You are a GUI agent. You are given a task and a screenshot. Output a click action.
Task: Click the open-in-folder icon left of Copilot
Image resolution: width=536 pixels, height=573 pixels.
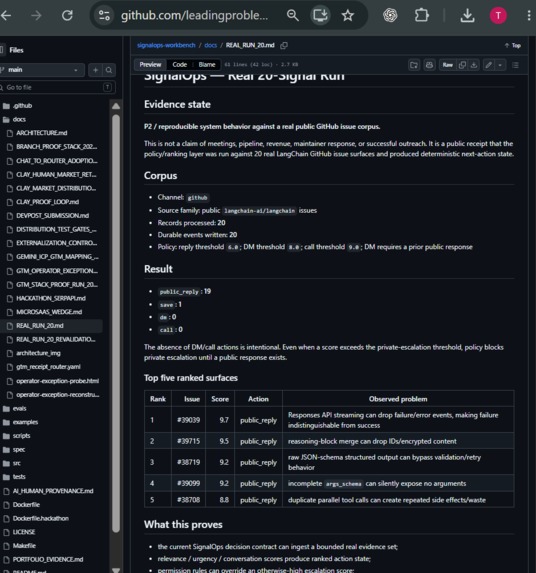tap(414, 65)
